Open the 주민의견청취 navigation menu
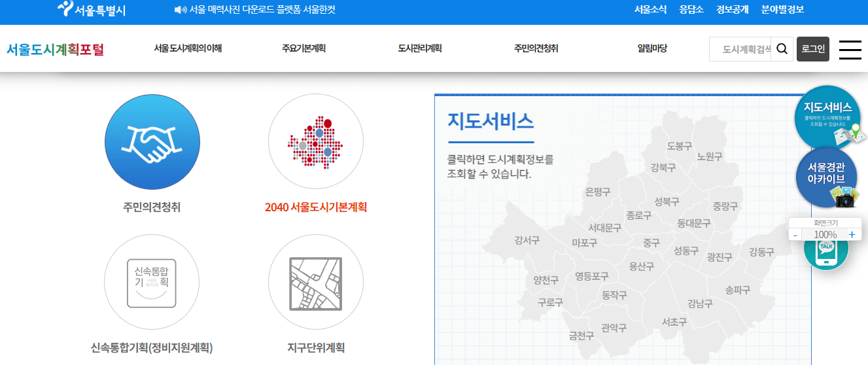The width and height of the screenshot is (868, 365). click(536, 48)
